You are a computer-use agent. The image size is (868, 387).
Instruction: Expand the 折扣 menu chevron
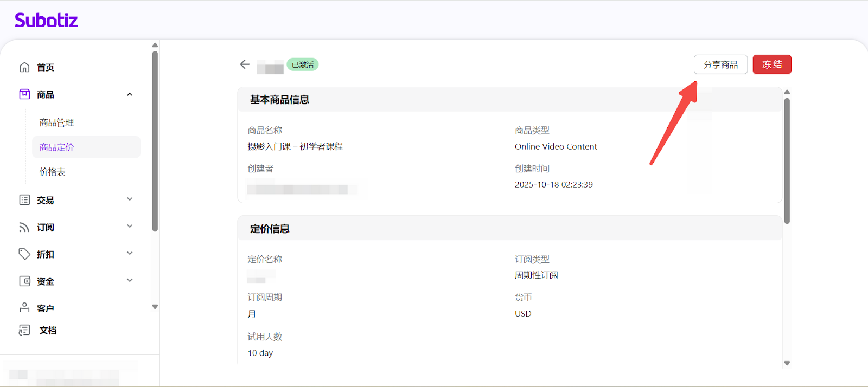[130, 254]
